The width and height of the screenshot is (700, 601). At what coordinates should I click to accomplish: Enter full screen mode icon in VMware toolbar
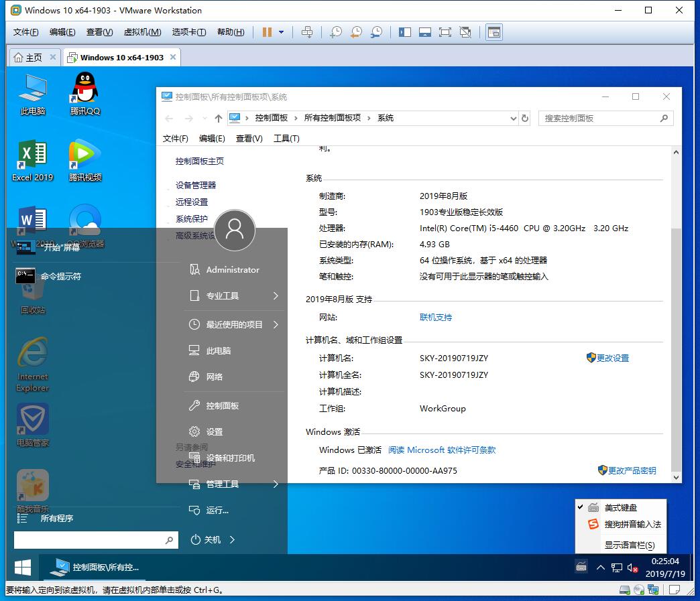(x=445, y=32)
